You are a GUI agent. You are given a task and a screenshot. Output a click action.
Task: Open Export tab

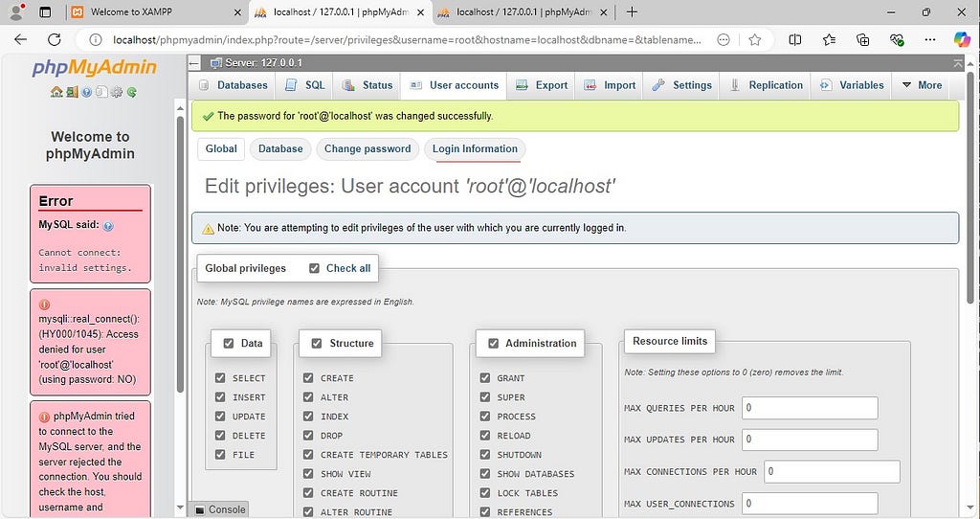(x=542, y=85)
